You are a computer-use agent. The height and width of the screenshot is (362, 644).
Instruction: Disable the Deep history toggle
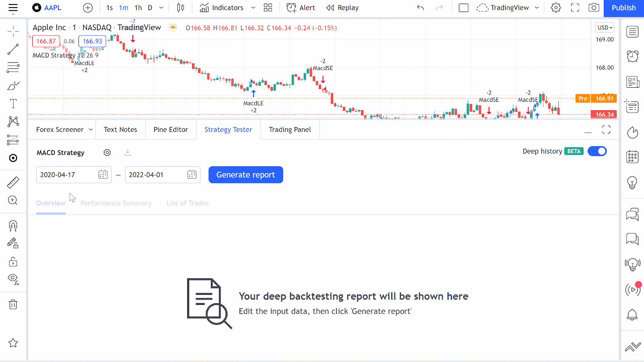pos(597,151)
